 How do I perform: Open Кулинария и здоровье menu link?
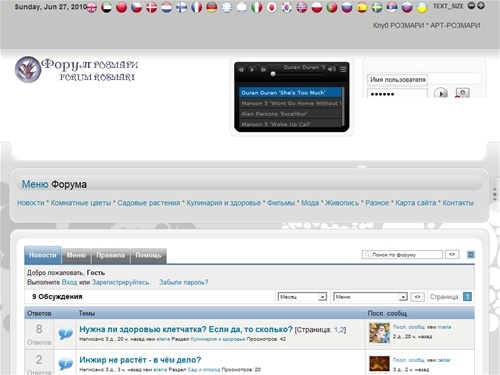[223, 203]
